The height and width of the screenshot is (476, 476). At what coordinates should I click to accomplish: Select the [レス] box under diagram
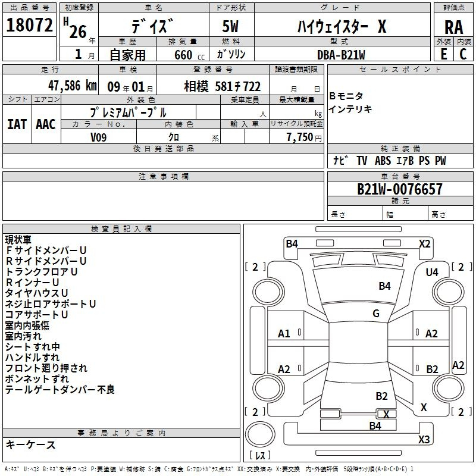pos(260,456)
